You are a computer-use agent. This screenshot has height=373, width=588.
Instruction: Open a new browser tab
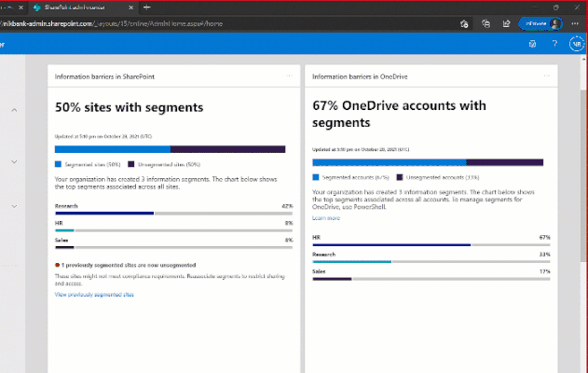(x=146, y=7)
